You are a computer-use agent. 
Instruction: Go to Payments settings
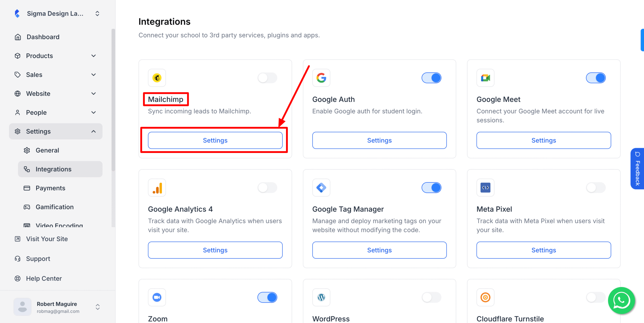click(50, 188)
